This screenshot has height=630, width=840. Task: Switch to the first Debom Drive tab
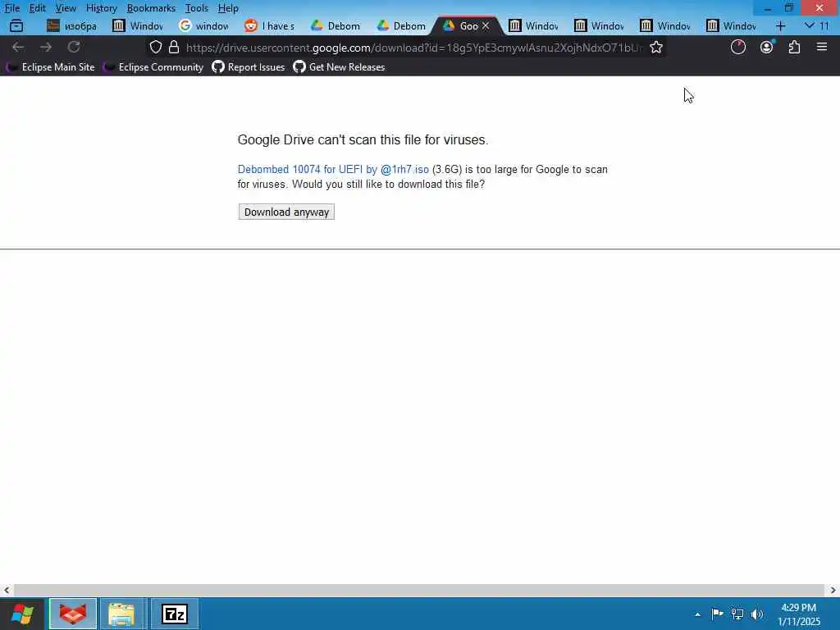click(336, 25)
